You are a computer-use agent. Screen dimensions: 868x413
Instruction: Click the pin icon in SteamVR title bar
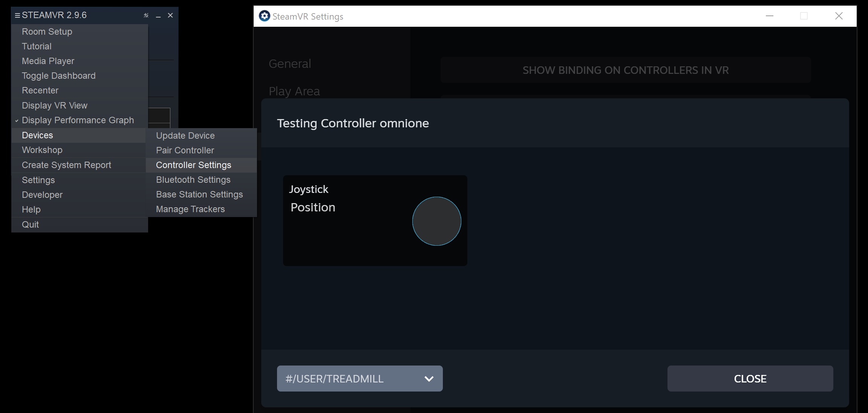point(146,15)
